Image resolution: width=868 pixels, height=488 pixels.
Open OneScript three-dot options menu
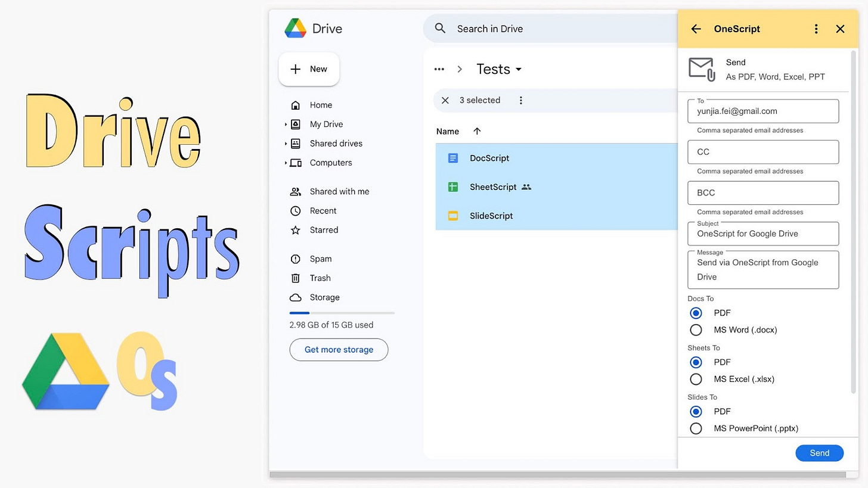816,29
